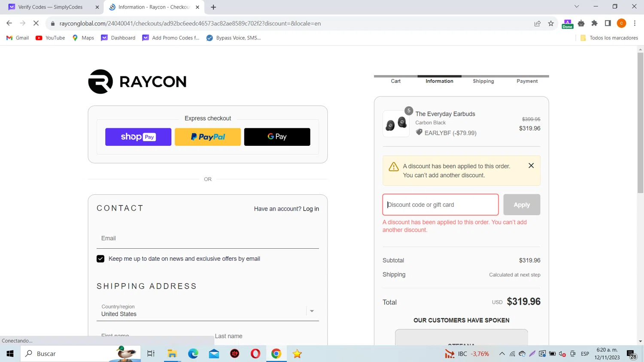
Task: Toggle the browser side panel
Action: point(608,24)
